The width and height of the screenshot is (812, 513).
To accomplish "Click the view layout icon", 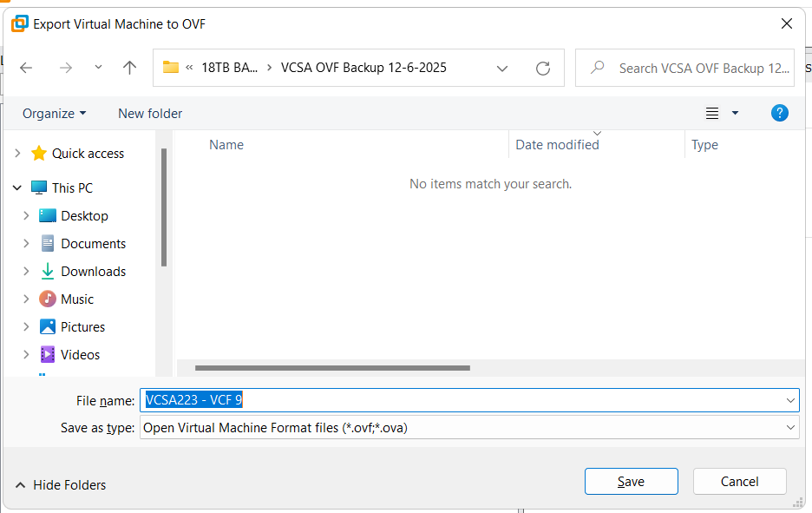I will tap(712, 113).
